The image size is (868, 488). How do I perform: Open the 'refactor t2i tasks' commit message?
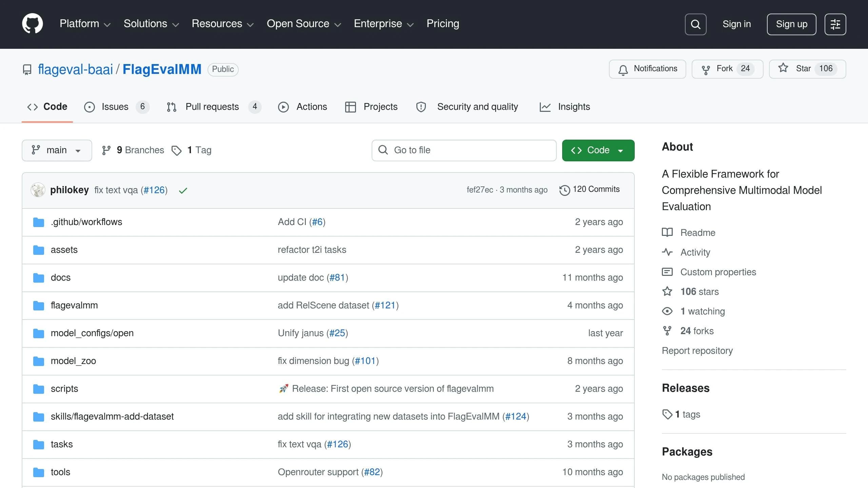pos(312,250)
